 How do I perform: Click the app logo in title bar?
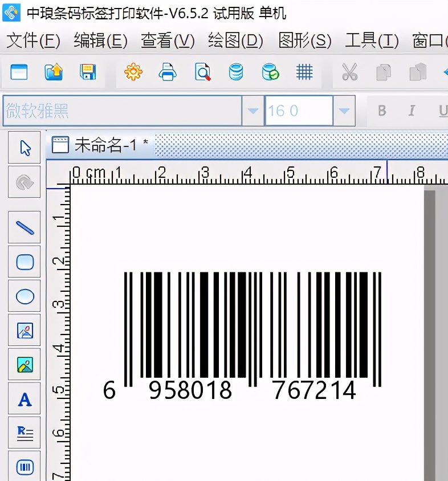point(11,13)
